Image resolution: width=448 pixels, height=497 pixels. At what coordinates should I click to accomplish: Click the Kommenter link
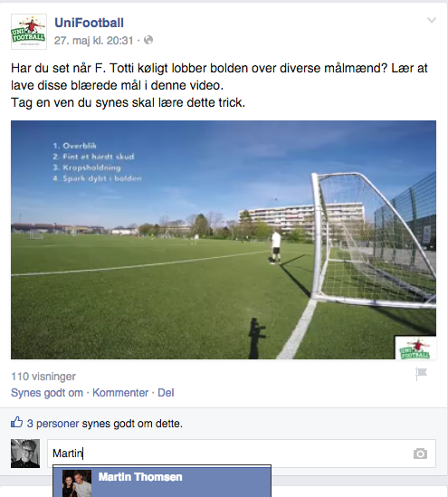[x=120, y=393]
